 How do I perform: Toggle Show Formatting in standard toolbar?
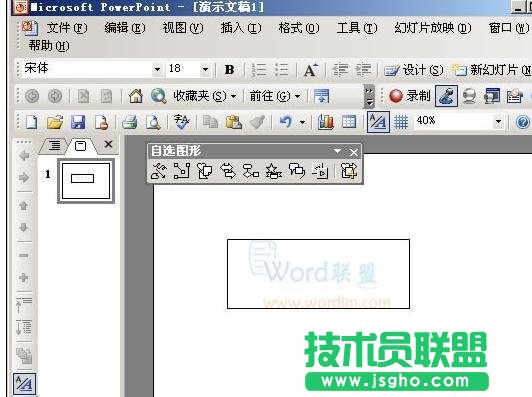pos(378,122)
